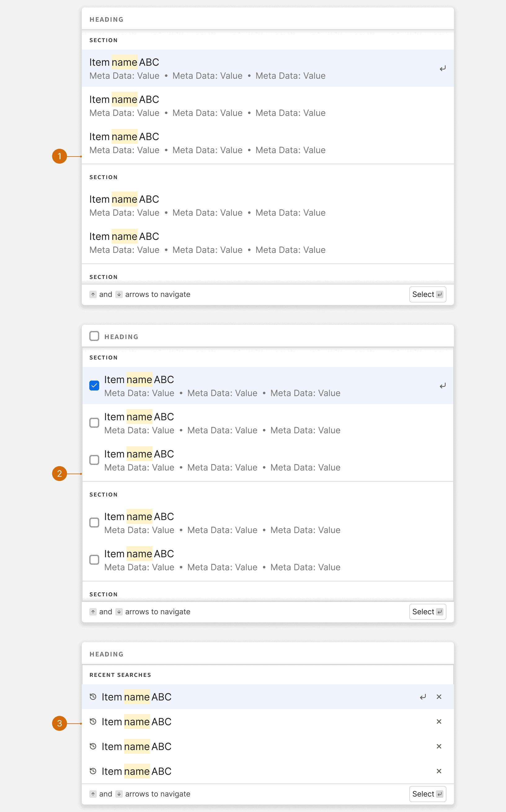Viewport: 506px width, 812px height.
Task: Check the third item's checkbox in checkbox list
Action: tap(94, 460)
